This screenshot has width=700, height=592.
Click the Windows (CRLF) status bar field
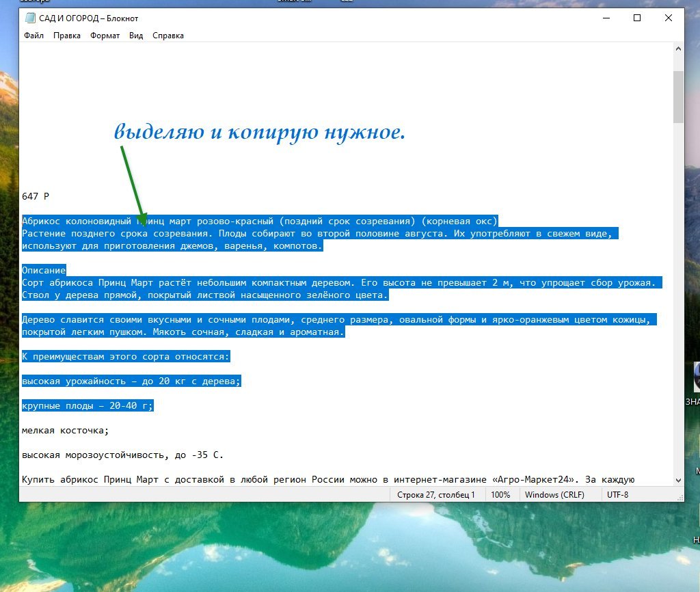(554, 495)
